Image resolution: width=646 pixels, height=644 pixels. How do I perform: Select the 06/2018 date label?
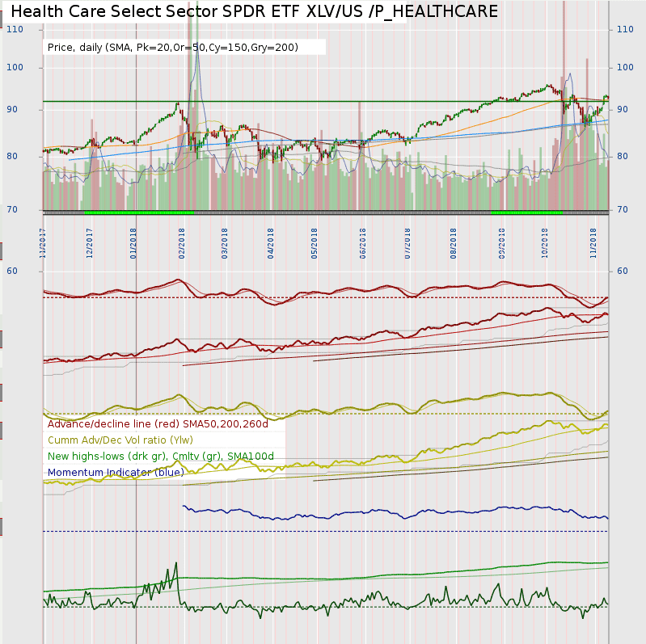(363, 243)
